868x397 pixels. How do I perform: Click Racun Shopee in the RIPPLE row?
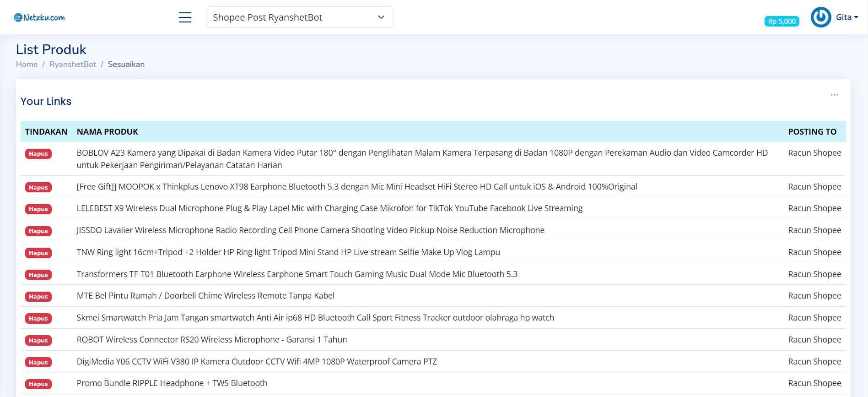pos(814,383)
